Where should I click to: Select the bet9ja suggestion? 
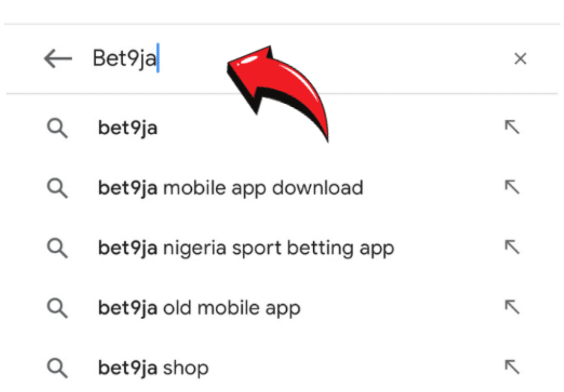coord(127,127)
